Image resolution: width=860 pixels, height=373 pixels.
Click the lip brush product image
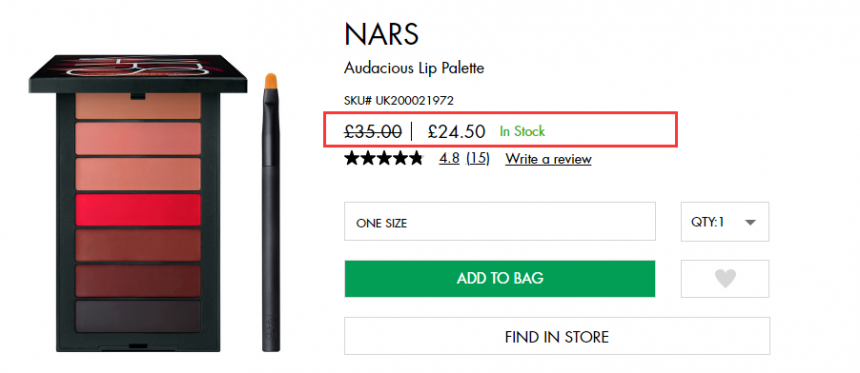point(270,212)
